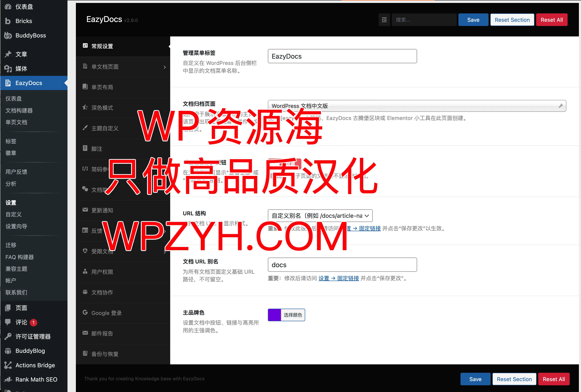Click the 管理菜单标签 EazyDocs input field
The height and width of the screenshot is (392, 581).
click(342, 56)
